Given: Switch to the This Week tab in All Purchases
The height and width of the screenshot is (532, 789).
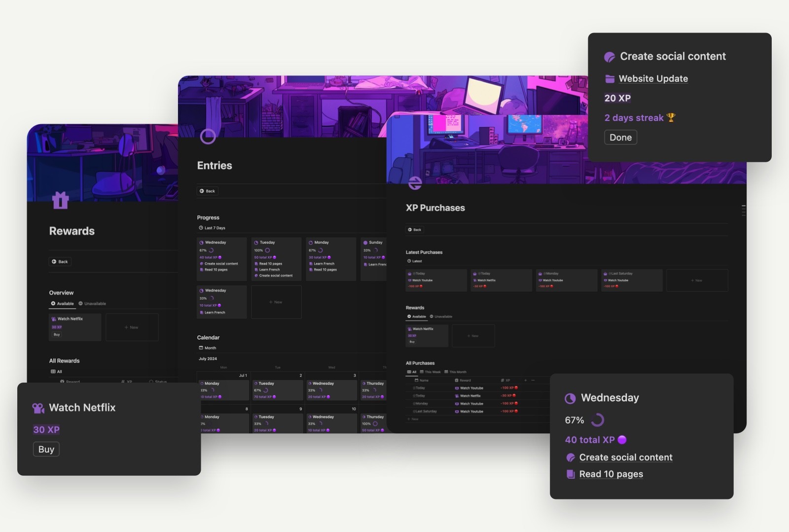Looking at the screenshot, I should pyautogui.click(x=432, y=372).
